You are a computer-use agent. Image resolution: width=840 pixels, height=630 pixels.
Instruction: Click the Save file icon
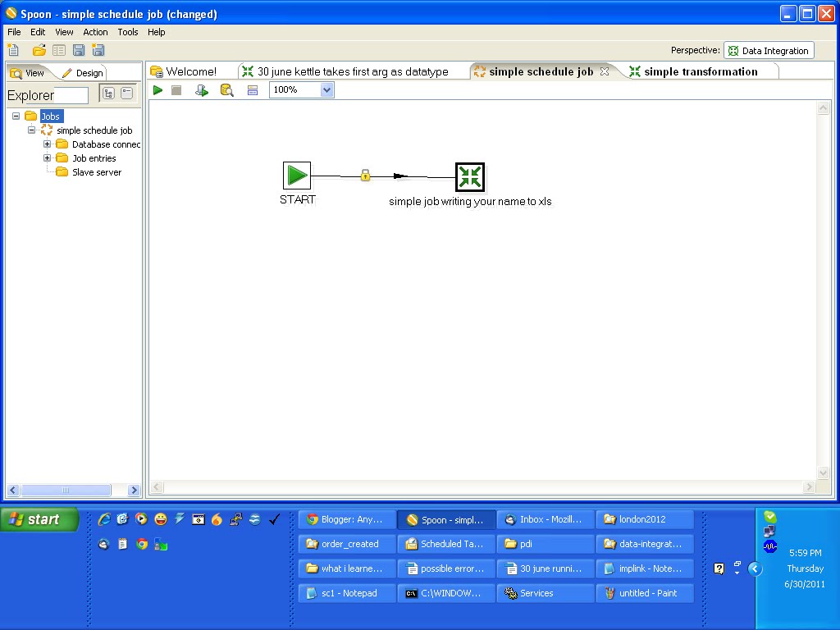coord(78,50)
